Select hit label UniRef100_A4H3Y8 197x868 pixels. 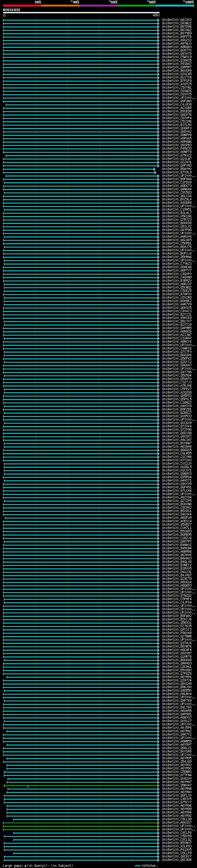tap(177, 406)
